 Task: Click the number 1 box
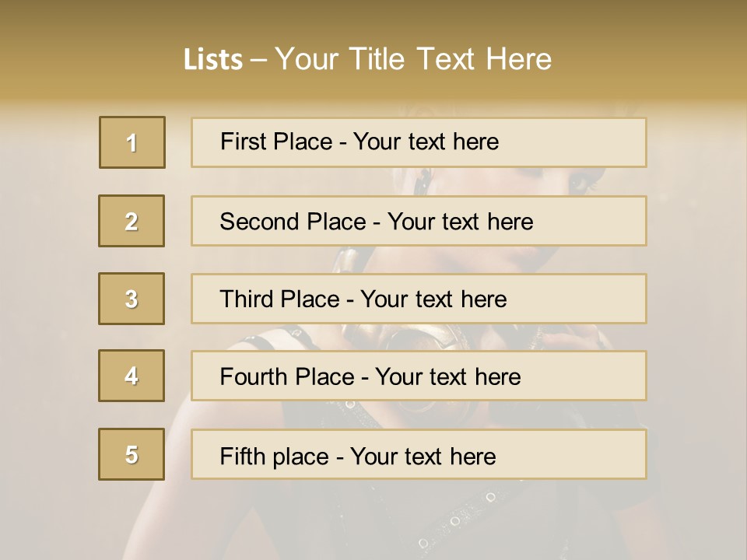tap(132, 142)
